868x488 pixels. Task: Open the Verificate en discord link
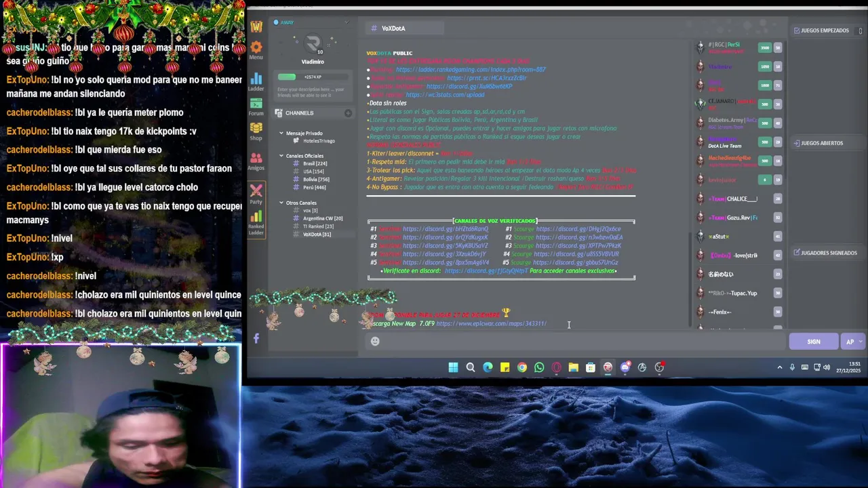(486, 271)
